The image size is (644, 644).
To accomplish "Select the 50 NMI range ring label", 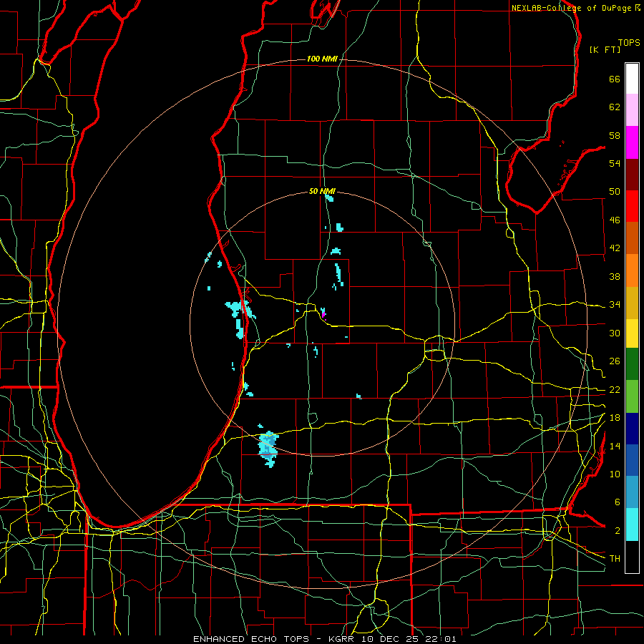I will 322,191.
